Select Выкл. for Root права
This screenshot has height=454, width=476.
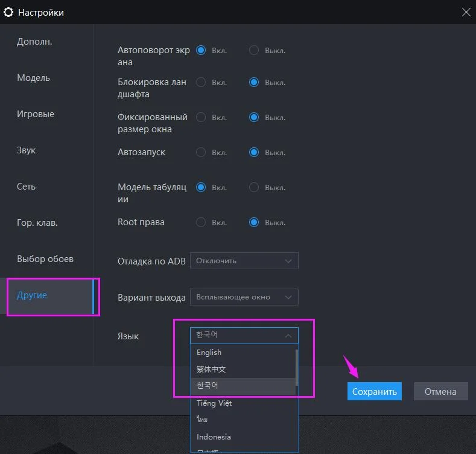pos(254,222)
